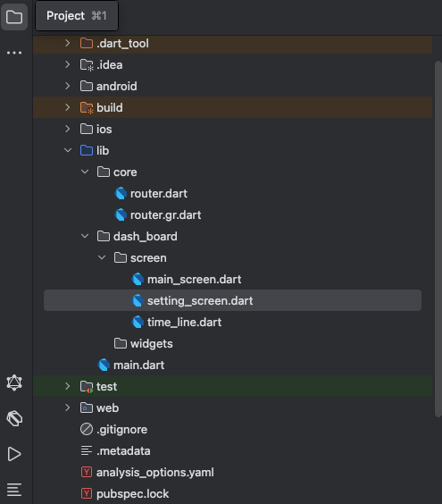Click the analysis_options.yaml YAML icon
The height and width of the screenshot is (504, 442).
click(x=87, y=472)
